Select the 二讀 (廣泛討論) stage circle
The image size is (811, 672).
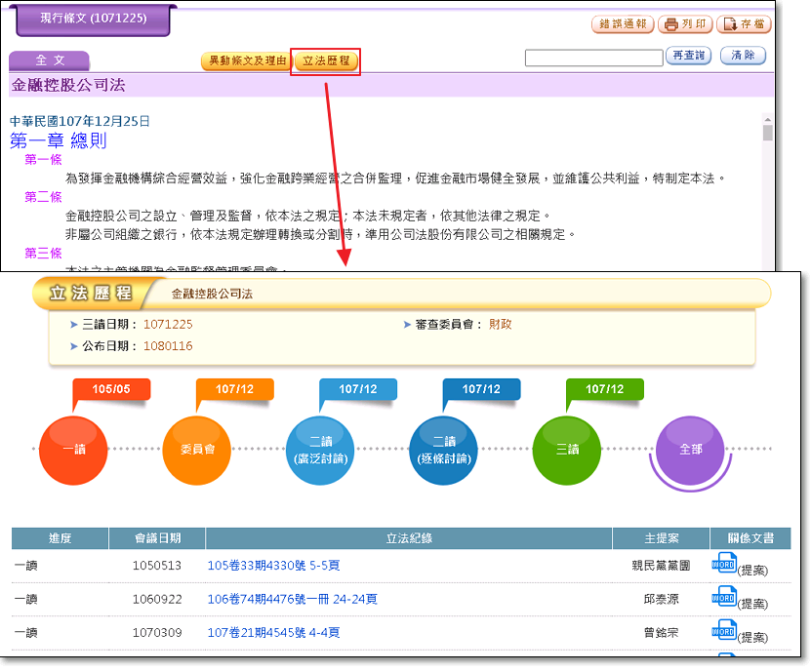tap(320, 450)
